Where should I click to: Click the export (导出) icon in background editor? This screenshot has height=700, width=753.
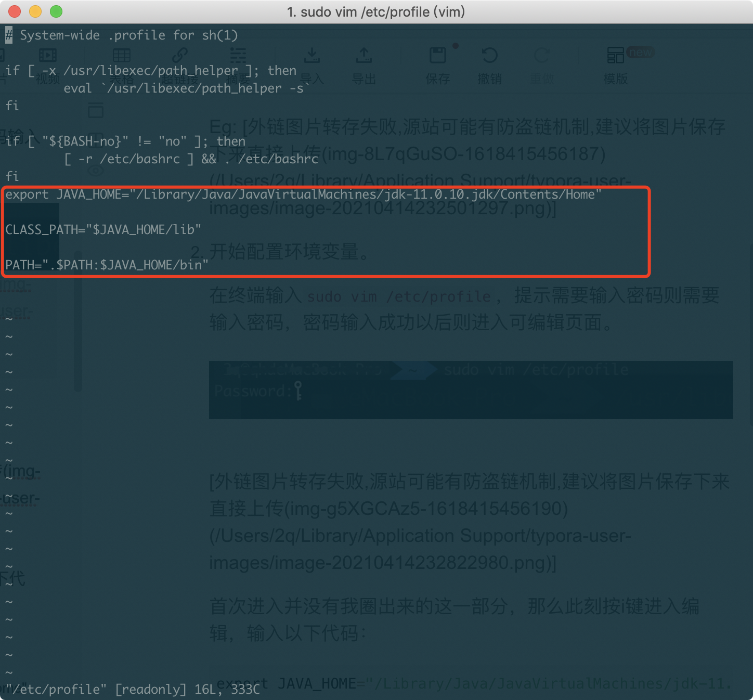point(364,55)
